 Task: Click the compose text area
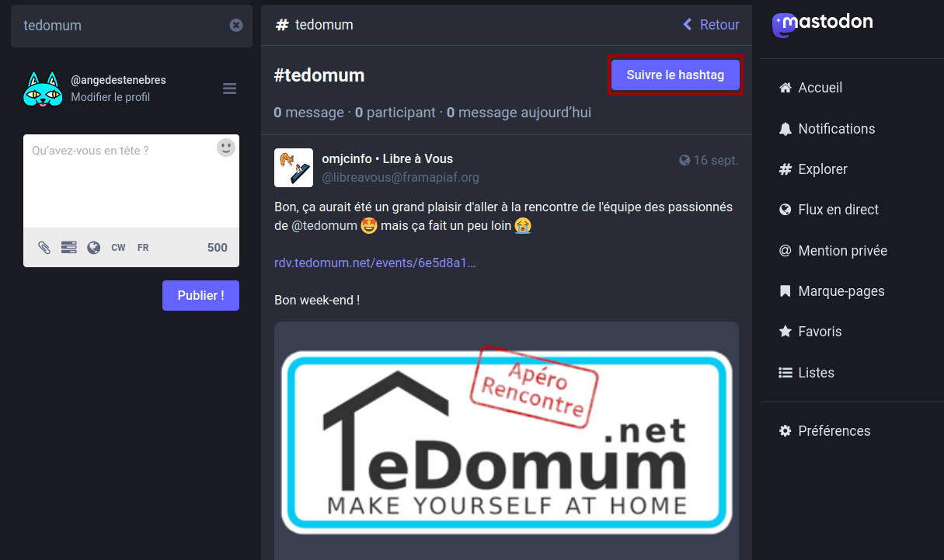point(120,181)
